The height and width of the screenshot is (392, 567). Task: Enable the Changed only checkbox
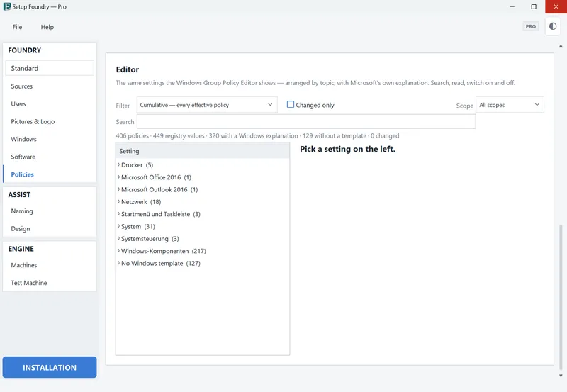pos(291,104)
